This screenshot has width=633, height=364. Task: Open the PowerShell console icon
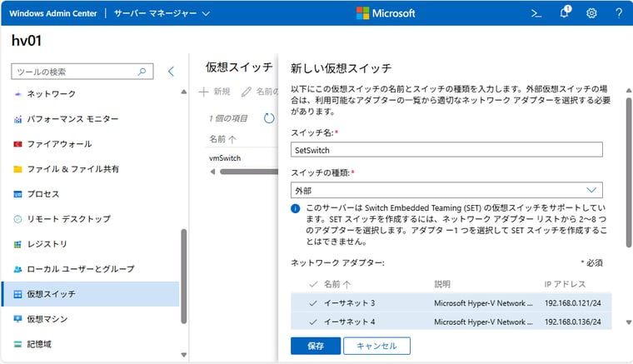tap(536, 13)
